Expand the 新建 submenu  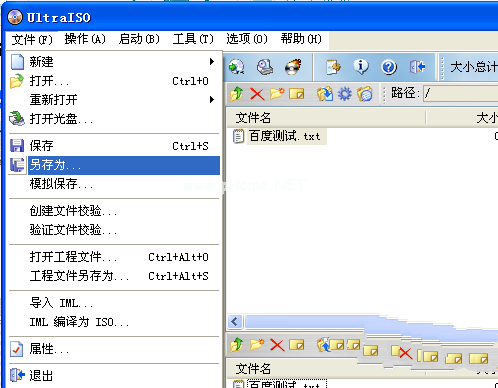click(114, 62)
